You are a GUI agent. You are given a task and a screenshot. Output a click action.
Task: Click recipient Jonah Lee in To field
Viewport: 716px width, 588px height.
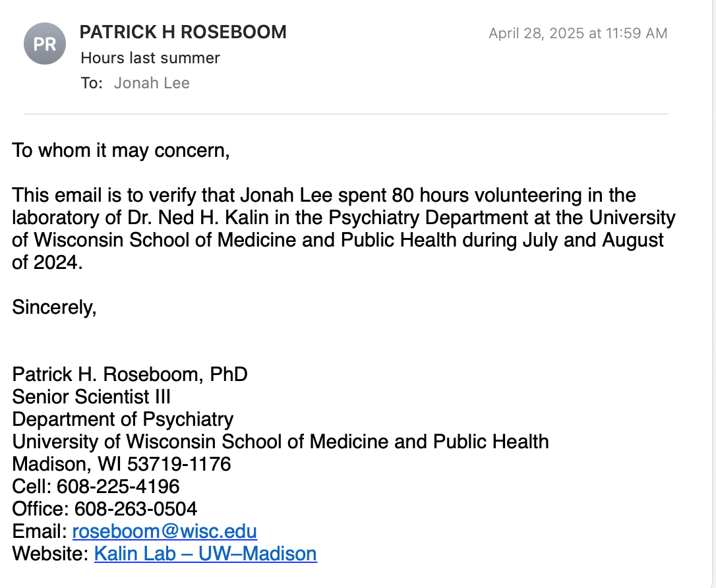pos(152,83)
